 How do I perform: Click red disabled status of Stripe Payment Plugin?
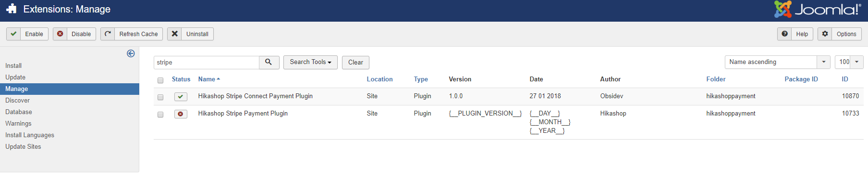coord(181,114)
